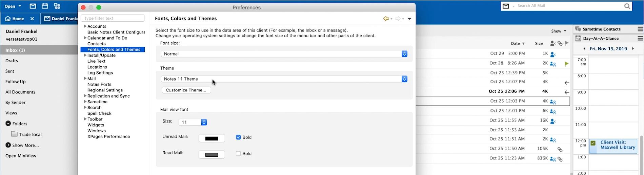Expand the Accounts tree node

pos(85,26)
